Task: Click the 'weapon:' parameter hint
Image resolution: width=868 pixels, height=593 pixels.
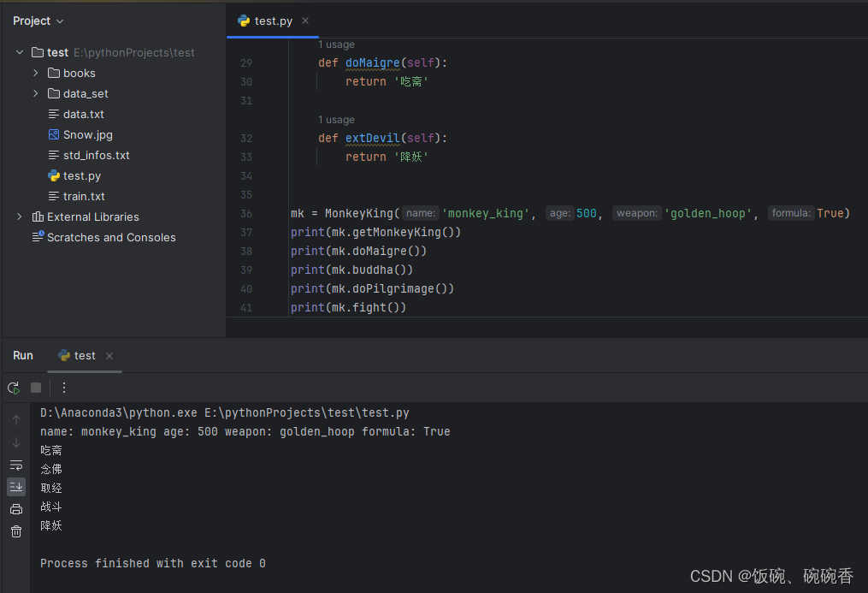Action: (636, 213)
